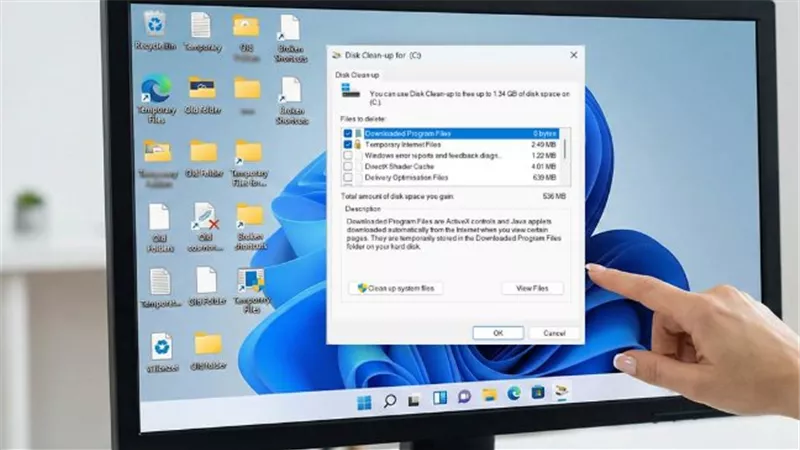Select the 'Temporary Files Bro...' folder shortcut
The image size is (800, 450).
(248, 153)
